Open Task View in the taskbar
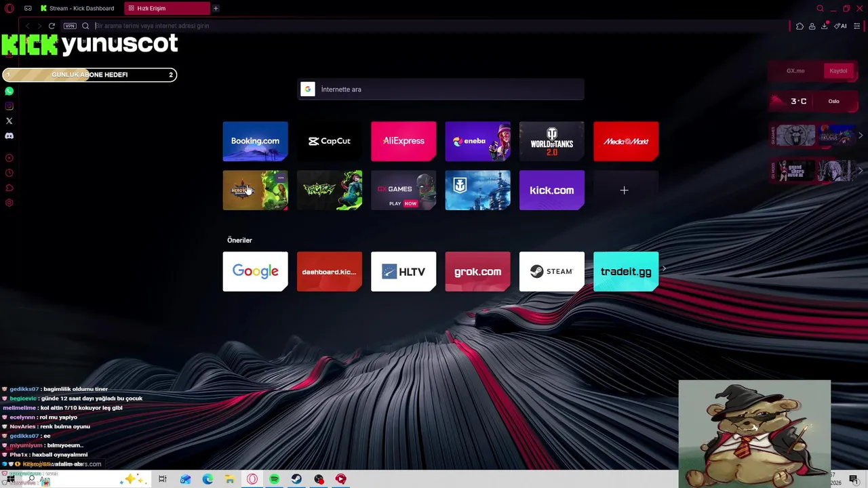This screenshot has height=488, width=868. coord(163,479)
